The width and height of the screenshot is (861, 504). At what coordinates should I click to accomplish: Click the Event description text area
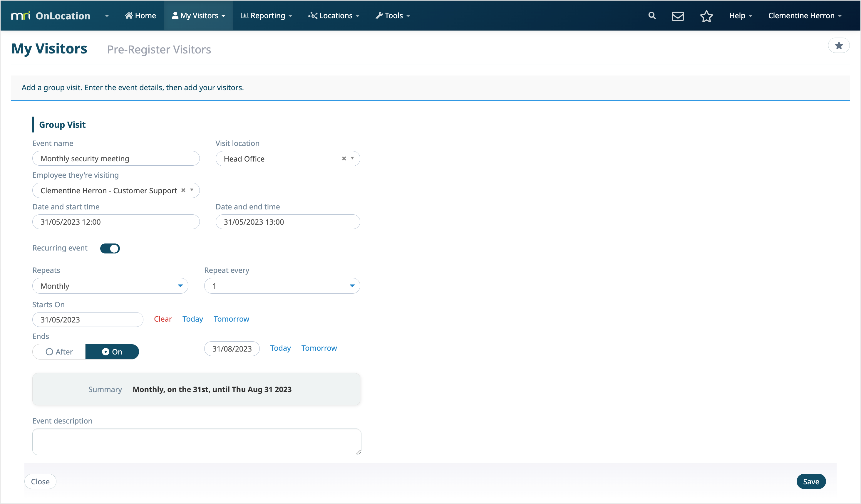pyautogui.click(x=197, y=441)
